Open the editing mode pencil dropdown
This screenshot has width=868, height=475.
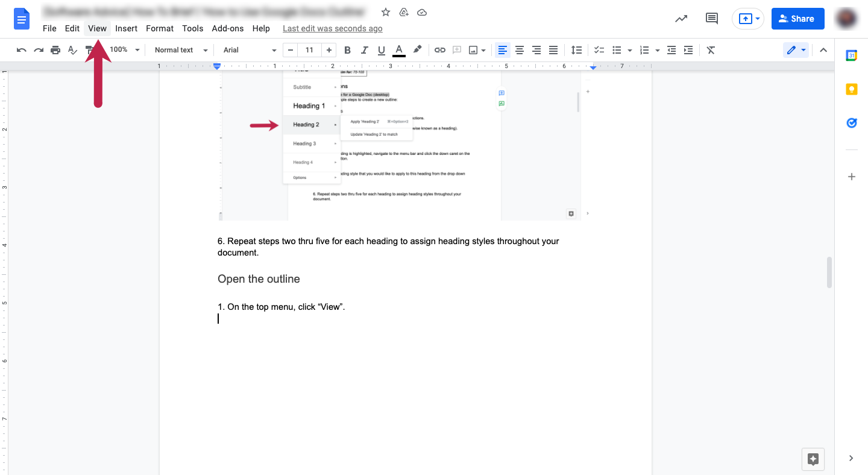[796, 50]
